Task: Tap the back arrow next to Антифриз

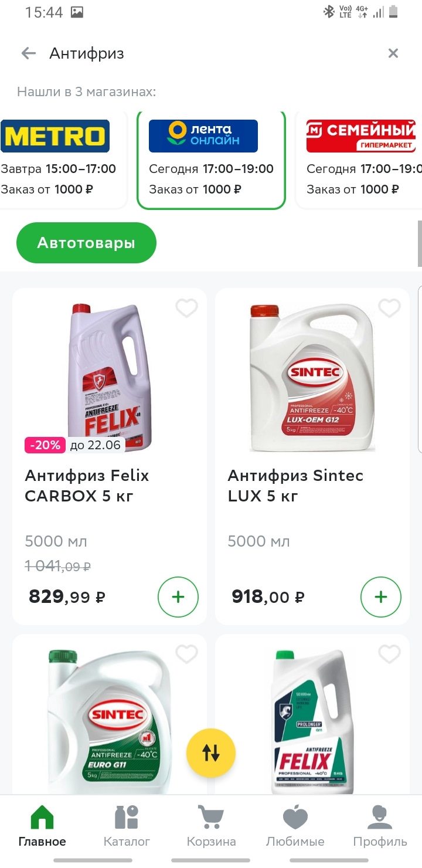Action: pos(28,53)
